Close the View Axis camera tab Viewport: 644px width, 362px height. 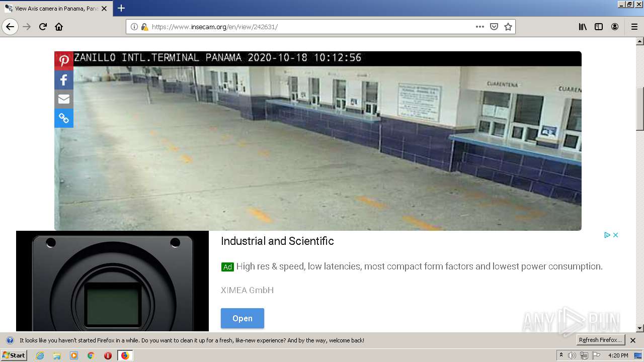104,9
